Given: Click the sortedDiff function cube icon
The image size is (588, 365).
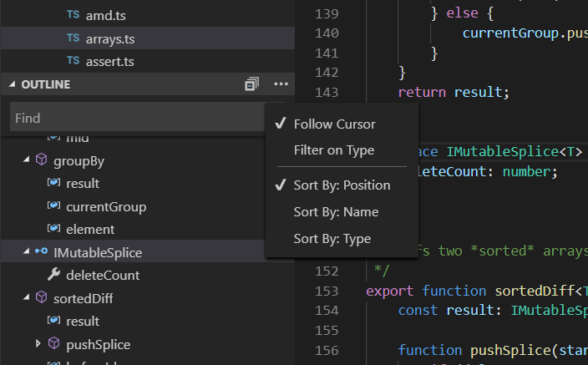Looking at the screenshot, I should (41, 298).
